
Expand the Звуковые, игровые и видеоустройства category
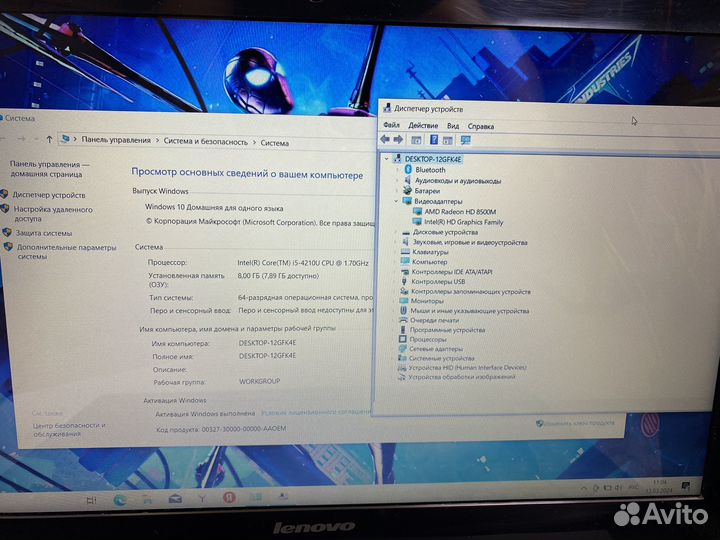[x=396, y=242]
